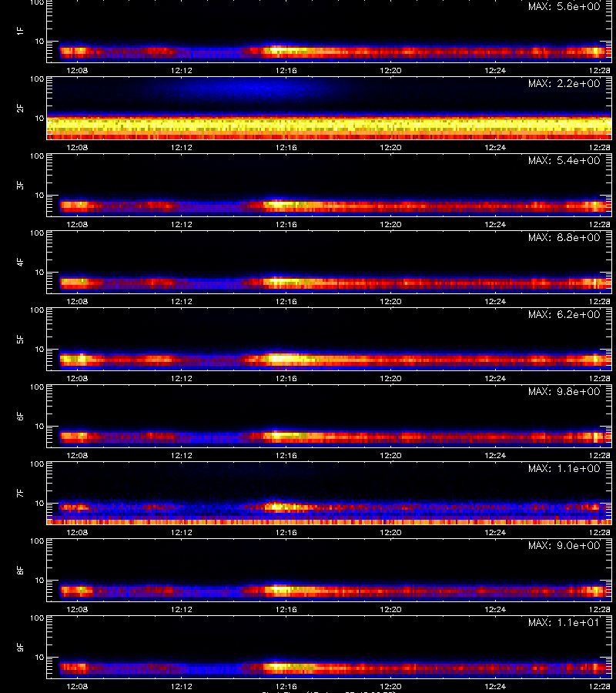Screen dimensions: 616x693
Task: Click the "12:08" time label under panel 5F
Action: [77, 378]
